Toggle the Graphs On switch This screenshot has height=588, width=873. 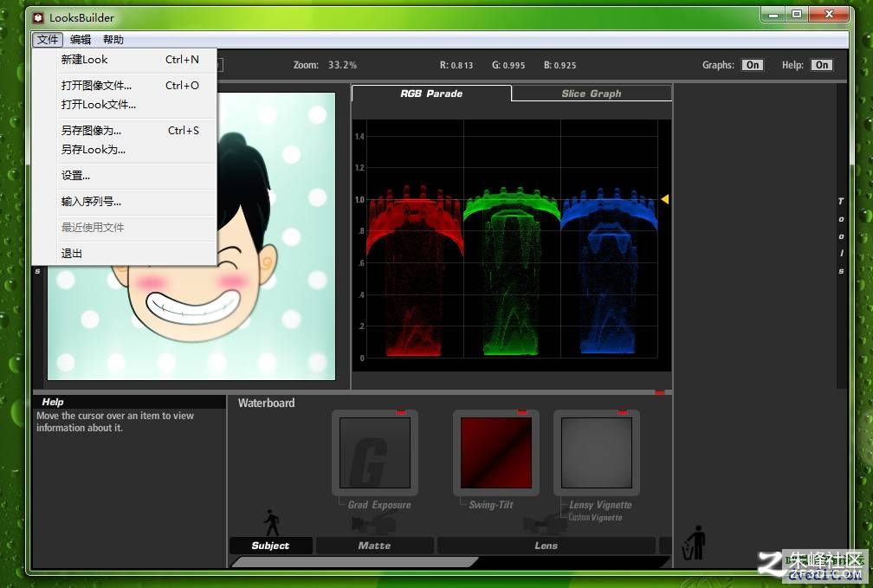pos(753,65)
